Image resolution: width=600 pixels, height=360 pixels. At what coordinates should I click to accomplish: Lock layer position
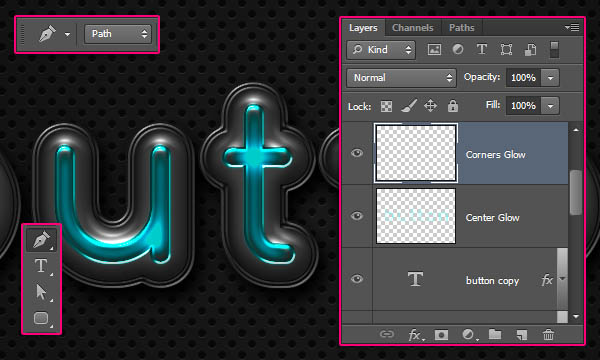point(430,106)
